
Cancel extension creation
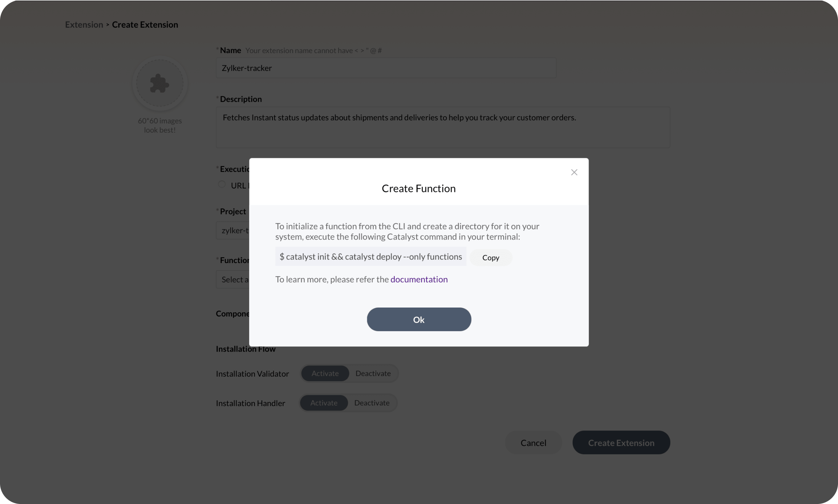click(533, 443)
